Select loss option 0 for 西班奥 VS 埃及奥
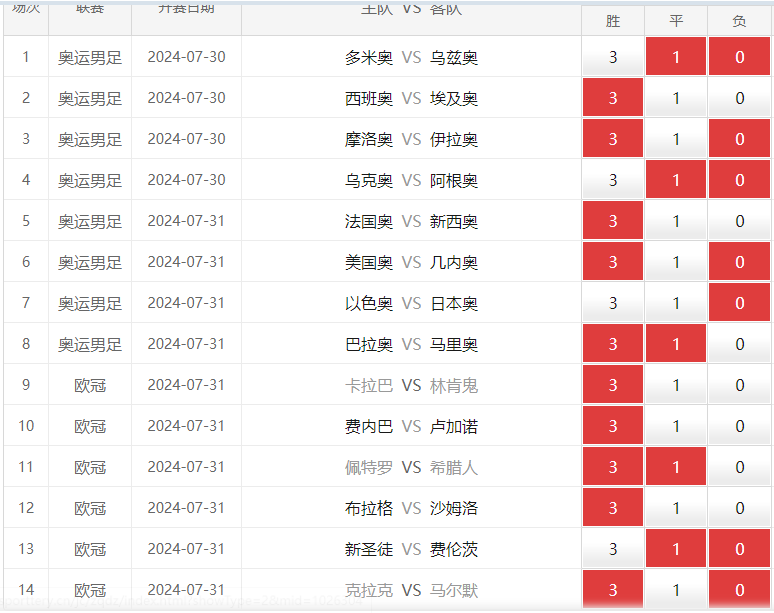Viewport: 774px width, 613px height. tap(739, 98)
